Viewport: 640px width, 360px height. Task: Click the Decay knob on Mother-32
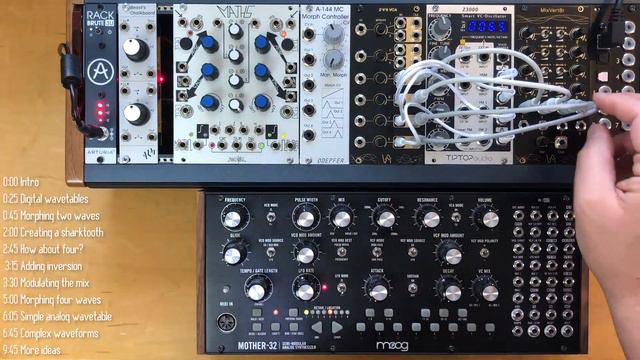point(452,292)
